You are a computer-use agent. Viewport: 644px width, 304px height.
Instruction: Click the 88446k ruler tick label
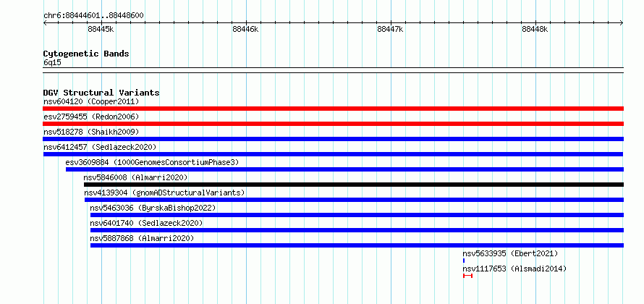coord(245,30)
